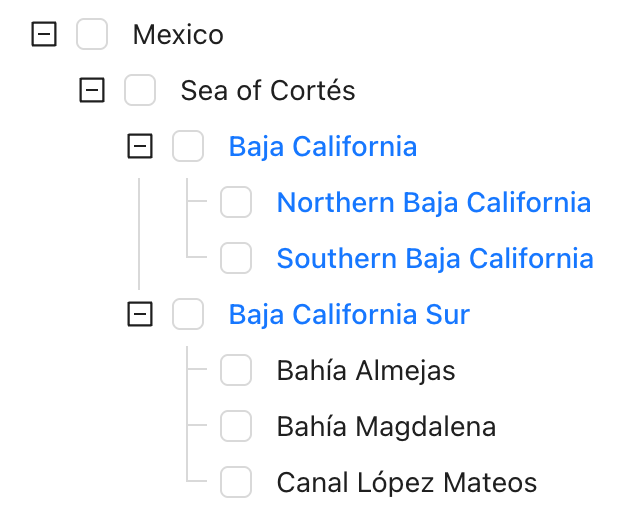Select the Mexico tree label
Image resolution: width=628 pixels, height=524 pixels.
pos(178,35)
